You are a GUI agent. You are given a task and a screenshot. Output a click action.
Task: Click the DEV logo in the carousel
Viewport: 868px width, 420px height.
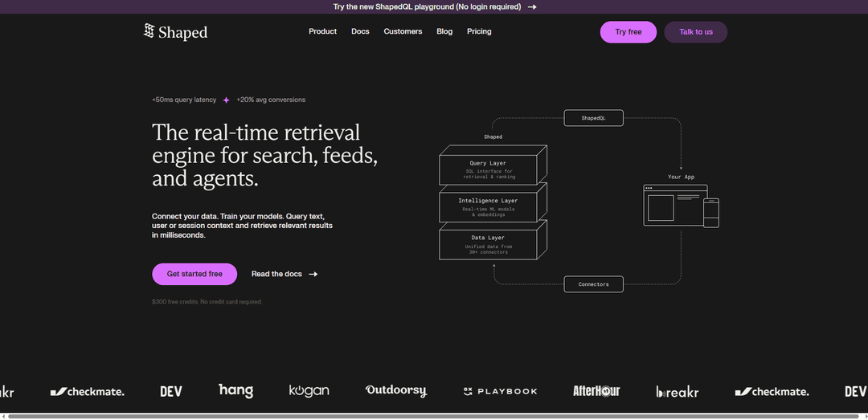click(x=170, y=391)
